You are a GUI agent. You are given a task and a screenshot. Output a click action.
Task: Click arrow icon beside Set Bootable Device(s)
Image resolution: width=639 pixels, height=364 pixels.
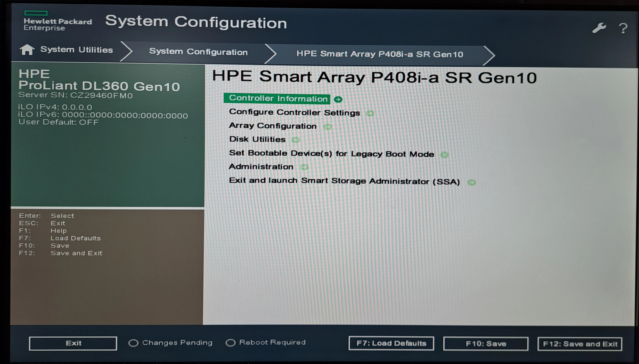pos(444,155)
